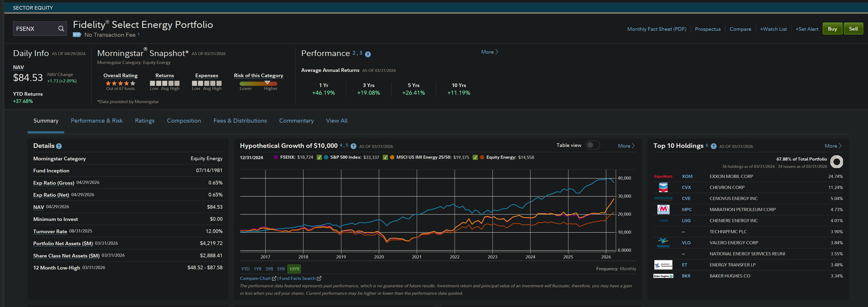
Task: Click the Valero logo
Action: (x=663, y=243)
